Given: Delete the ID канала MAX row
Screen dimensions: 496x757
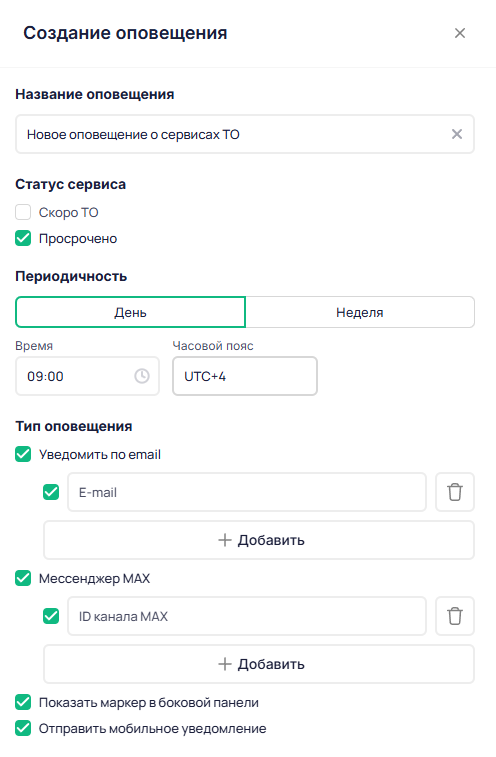Looking at the screenshot, I should 454,616.
